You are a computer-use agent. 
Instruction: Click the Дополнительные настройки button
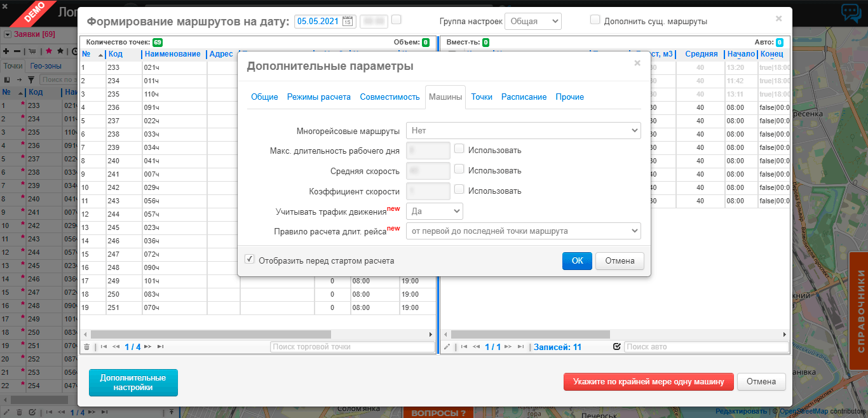coord(133,382)
